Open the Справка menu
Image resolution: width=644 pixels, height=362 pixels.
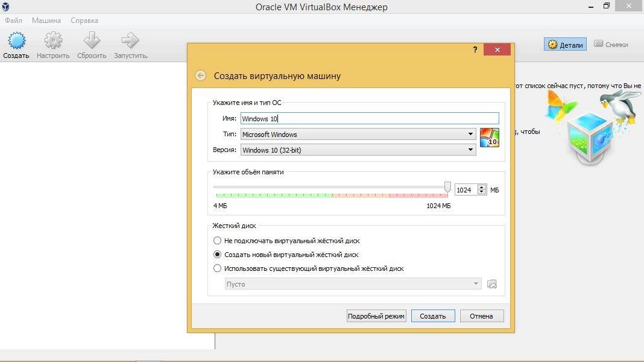click(84, 20)
